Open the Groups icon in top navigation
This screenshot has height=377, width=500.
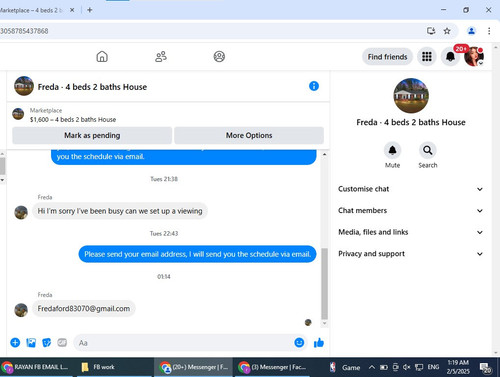[219, 56]
